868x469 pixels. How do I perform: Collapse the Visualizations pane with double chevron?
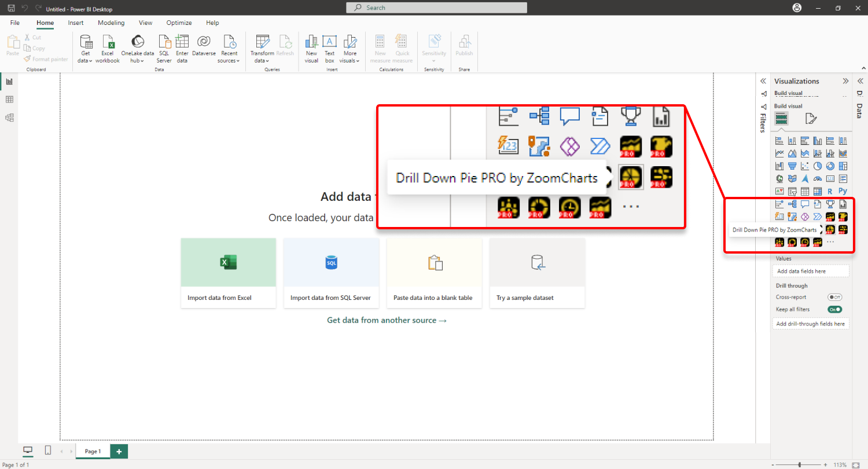(845, 81)
